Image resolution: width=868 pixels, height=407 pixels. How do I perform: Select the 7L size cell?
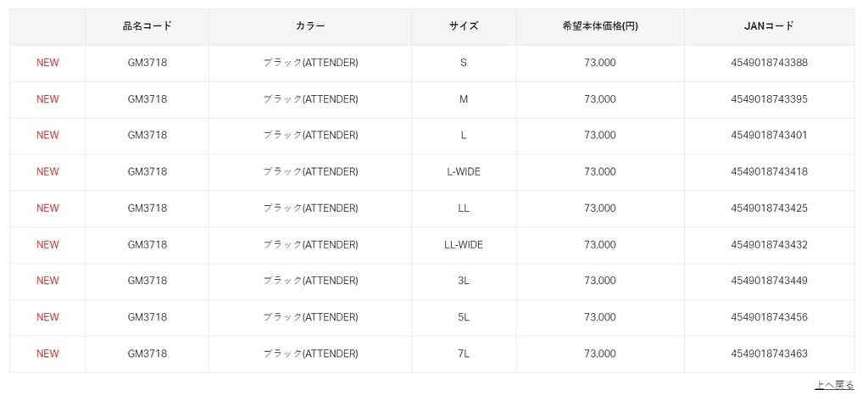click(464, 354)
